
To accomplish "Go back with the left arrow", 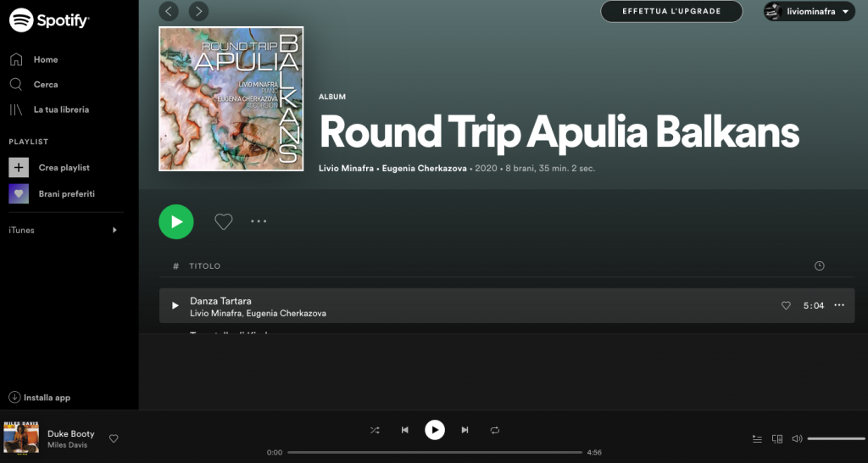I will 169,11.
